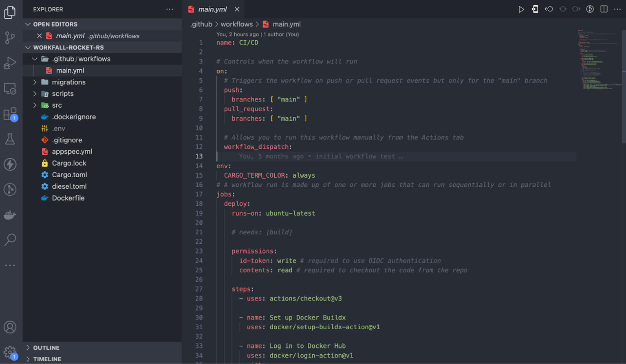Open the Testing beaker panel
Screen dimensions: 626x364
coord(10,139)
